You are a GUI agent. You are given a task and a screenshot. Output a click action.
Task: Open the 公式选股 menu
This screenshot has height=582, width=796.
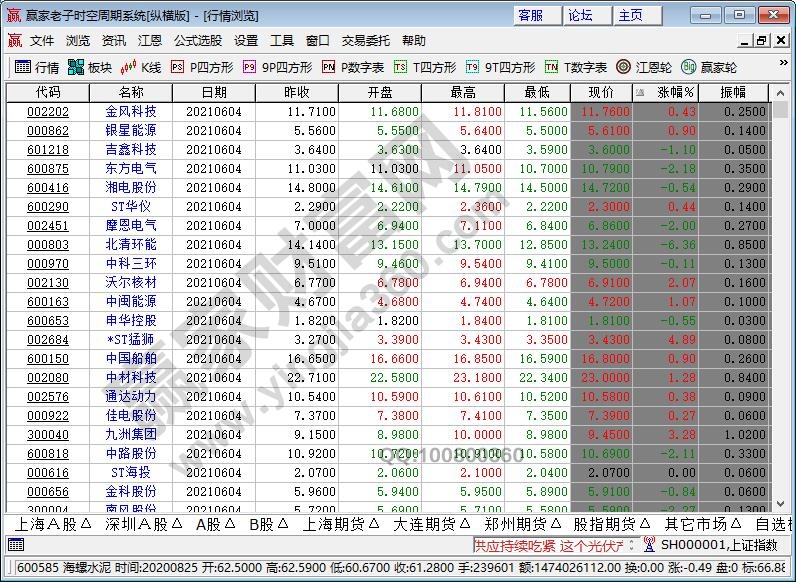coord(198,41)
